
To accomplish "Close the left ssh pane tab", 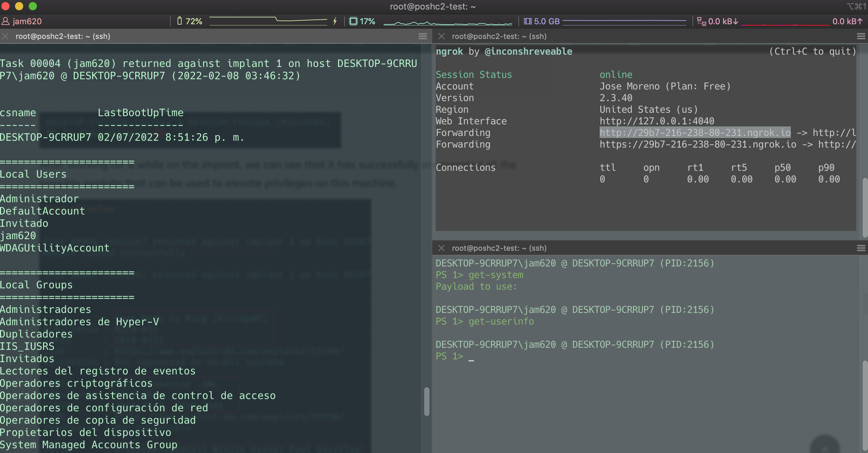I will 5,36.
